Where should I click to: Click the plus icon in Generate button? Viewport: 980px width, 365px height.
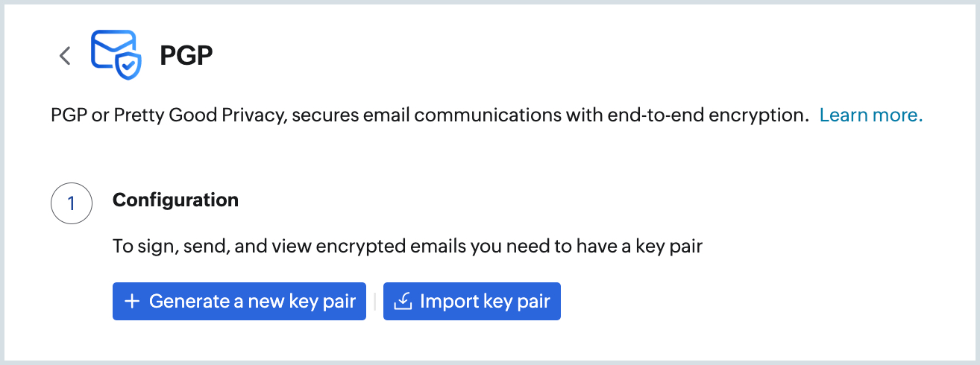(132, 301)
